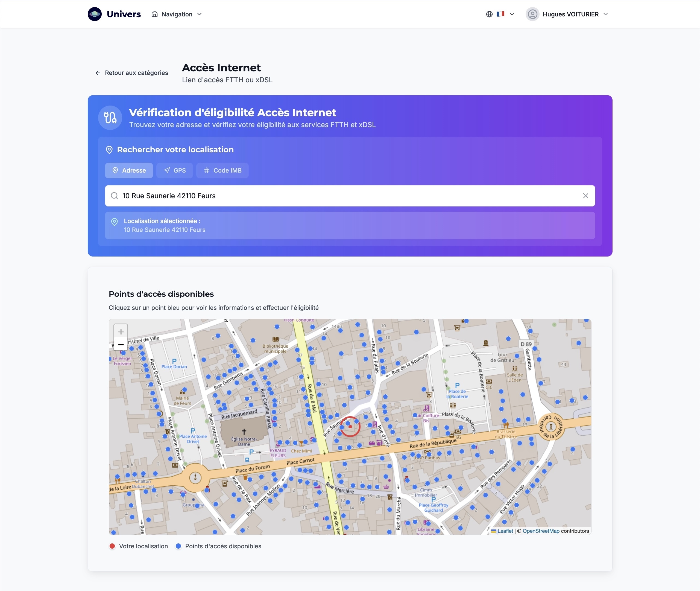Select the Adresse search tab
The image size is (700, 591).
(129, 170)
